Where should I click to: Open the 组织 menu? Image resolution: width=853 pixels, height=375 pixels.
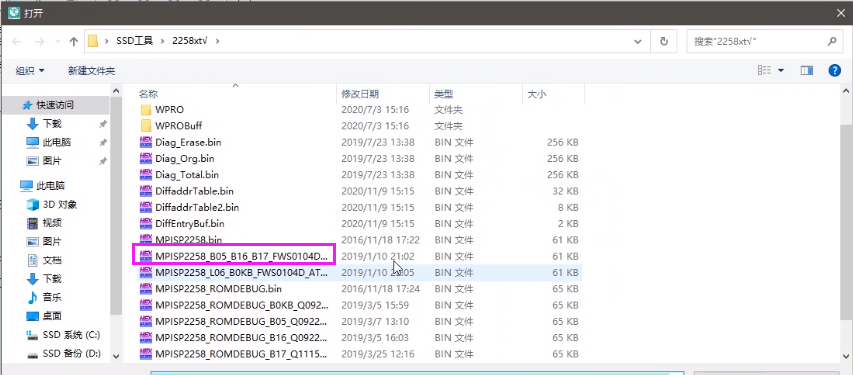click(x=30, y=71)
